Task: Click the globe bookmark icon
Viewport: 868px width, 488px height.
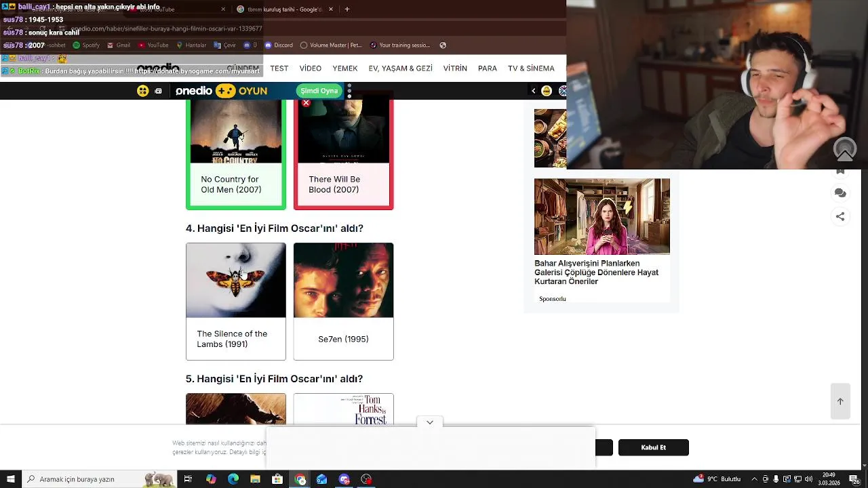Action: [x=443, y=45]
